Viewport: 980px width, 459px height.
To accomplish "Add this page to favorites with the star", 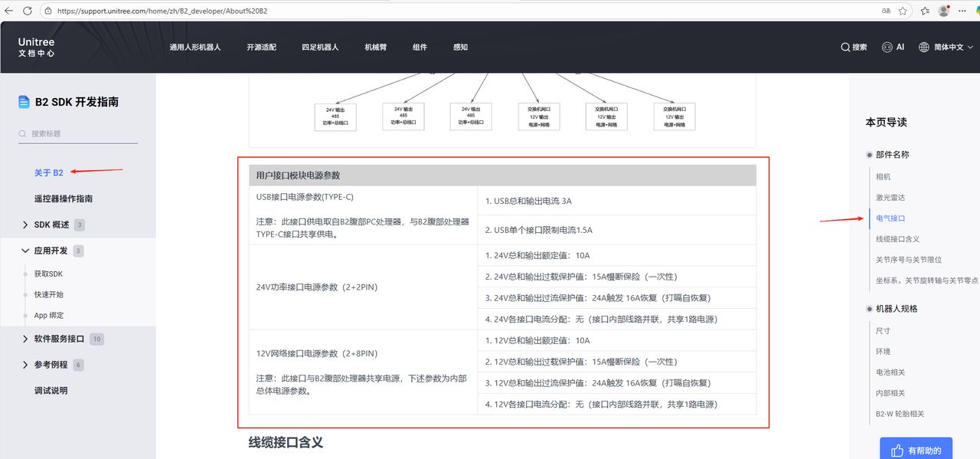I will click(903, 11).
